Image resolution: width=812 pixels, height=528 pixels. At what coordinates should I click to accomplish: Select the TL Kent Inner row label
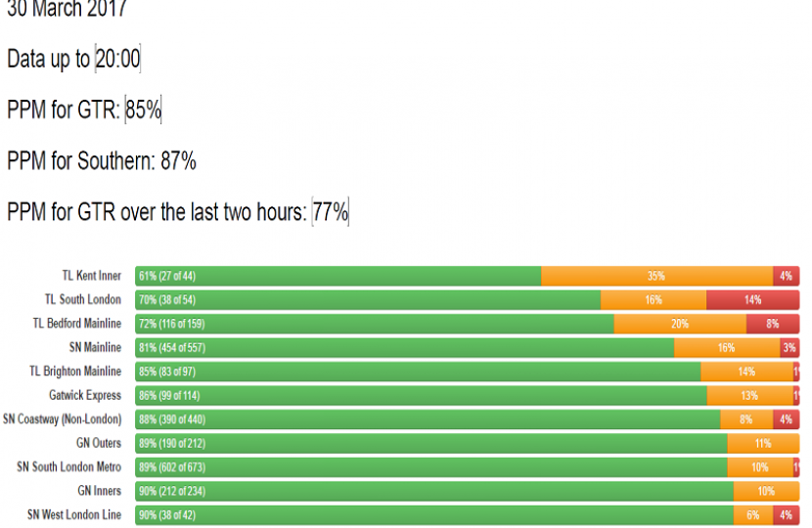(x=91, y=276)
